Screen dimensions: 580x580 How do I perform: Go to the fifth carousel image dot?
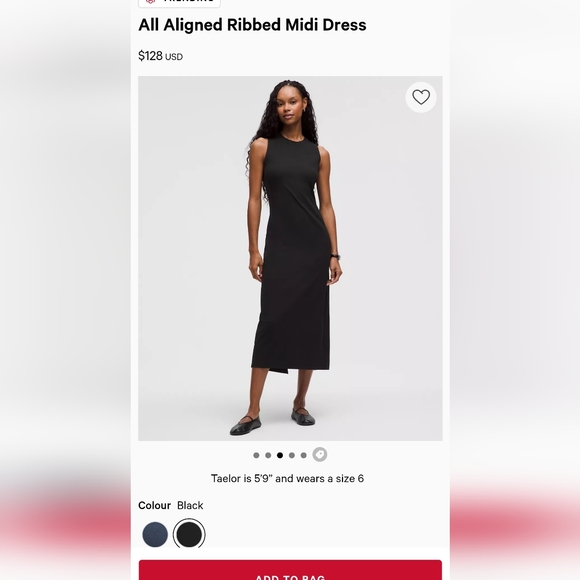click(x=304, y=455)
